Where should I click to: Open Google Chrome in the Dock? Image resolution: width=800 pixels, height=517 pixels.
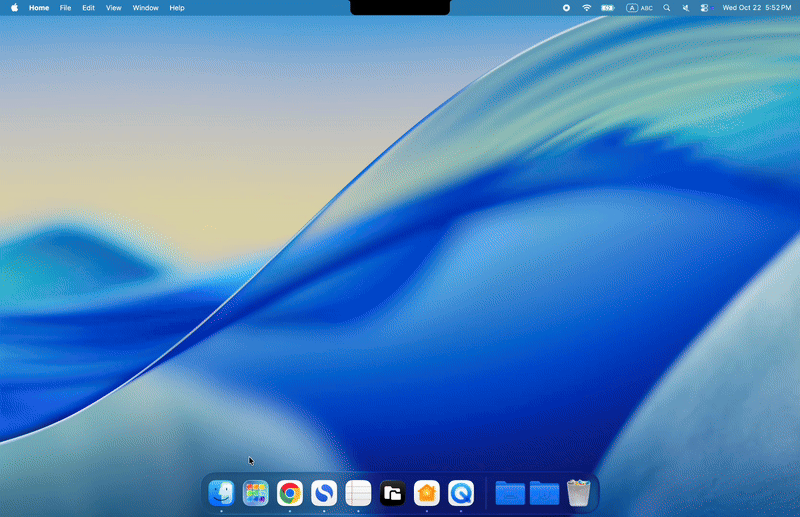point(290,493)
